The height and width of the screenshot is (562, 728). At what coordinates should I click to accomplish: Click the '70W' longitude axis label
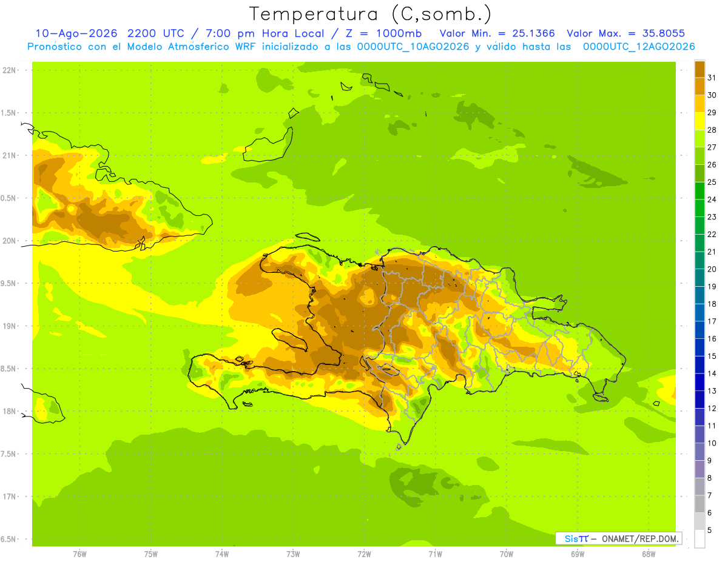tap(507, 554)
